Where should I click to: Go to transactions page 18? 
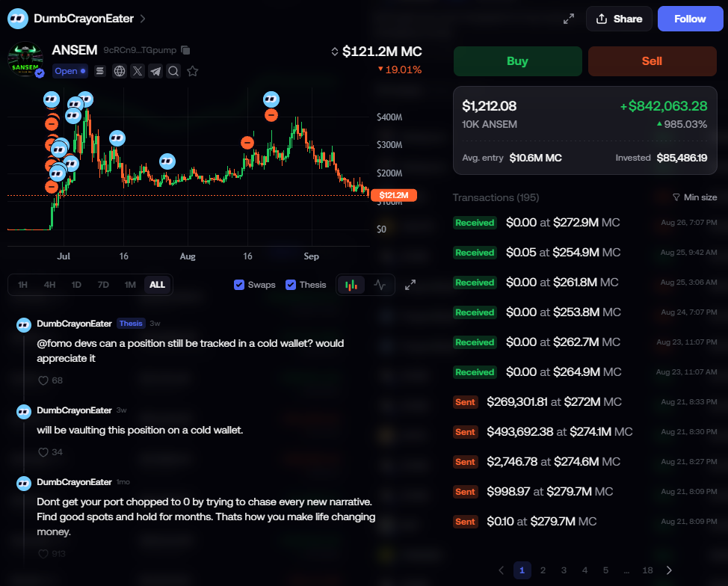(648, 570)
